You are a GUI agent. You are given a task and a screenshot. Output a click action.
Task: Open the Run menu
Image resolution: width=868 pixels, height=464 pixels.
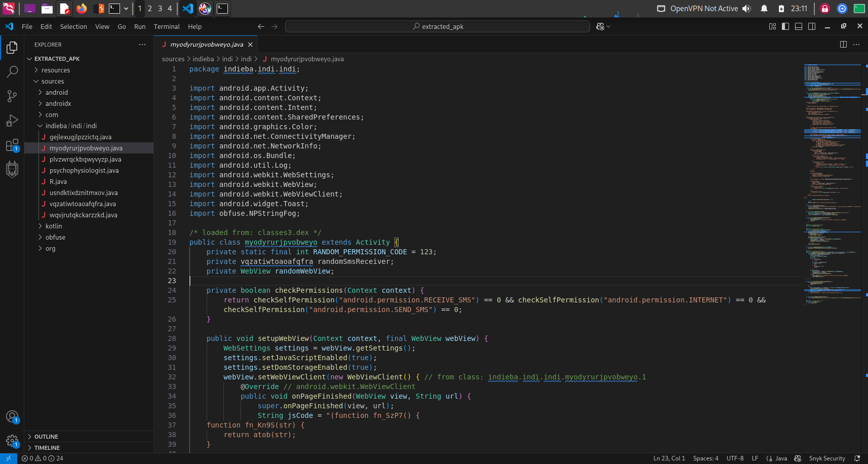140,26
